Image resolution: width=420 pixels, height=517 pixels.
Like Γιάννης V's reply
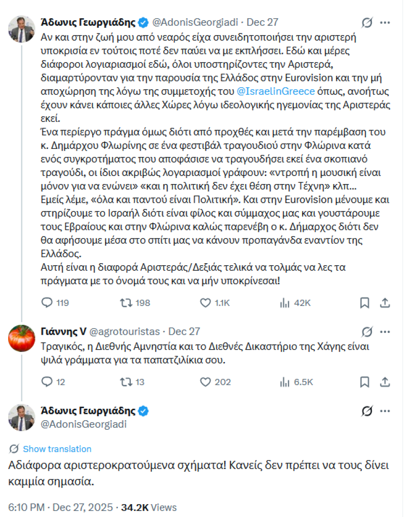pos(205,382)
